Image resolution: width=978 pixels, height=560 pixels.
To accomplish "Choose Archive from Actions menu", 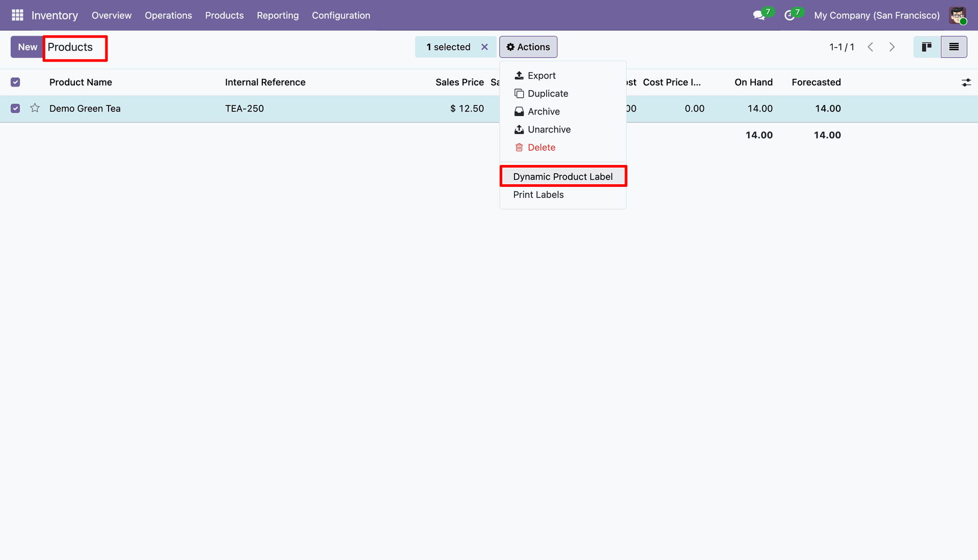I will click(563, 111).
